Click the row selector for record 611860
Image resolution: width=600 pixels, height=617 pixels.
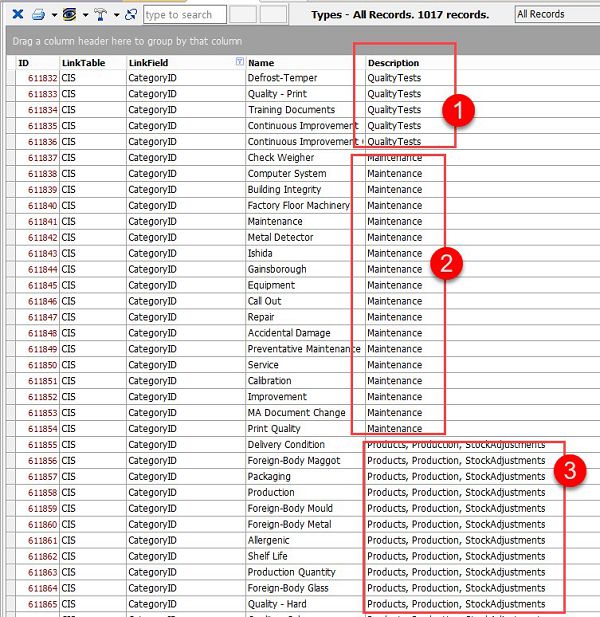click(x=11, y=524)
